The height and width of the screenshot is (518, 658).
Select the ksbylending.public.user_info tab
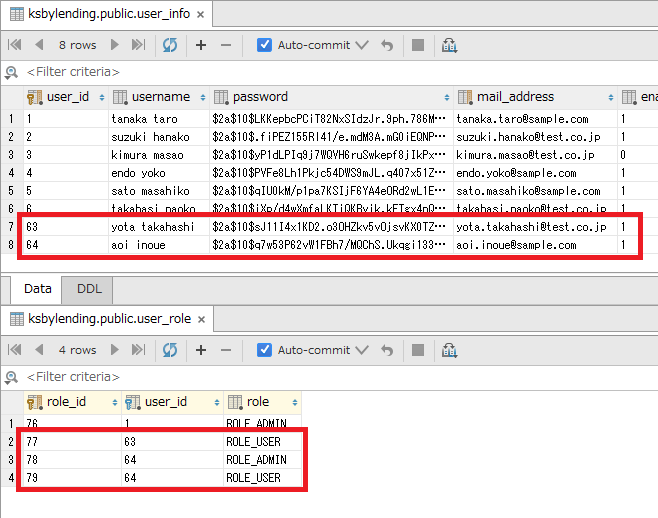tap(107, 14)
